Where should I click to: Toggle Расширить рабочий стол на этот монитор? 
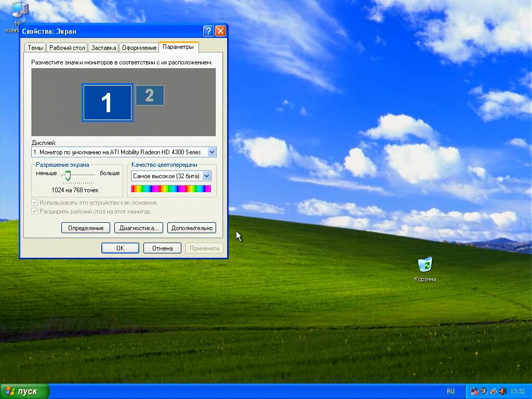[34, 211]
